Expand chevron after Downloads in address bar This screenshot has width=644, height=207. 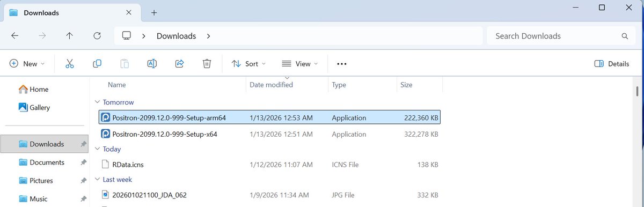[x=208, y=36]
